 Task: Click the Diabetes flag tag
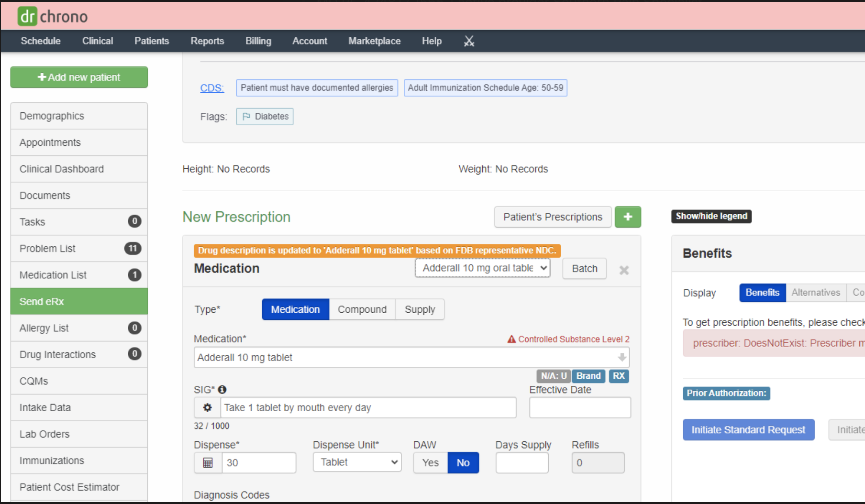point(265,117)
